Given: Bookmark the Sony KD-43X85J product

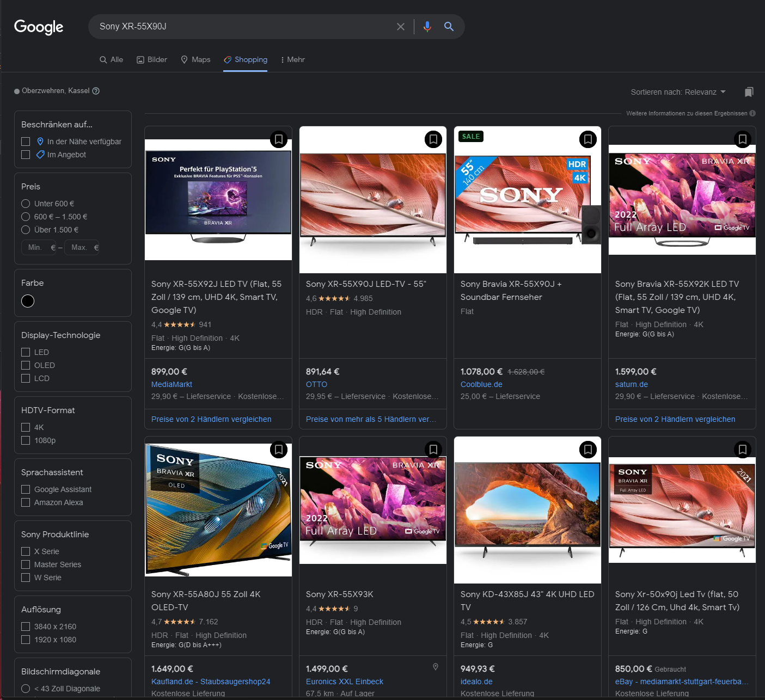Looking at the screenshot, I should [588, 450].
